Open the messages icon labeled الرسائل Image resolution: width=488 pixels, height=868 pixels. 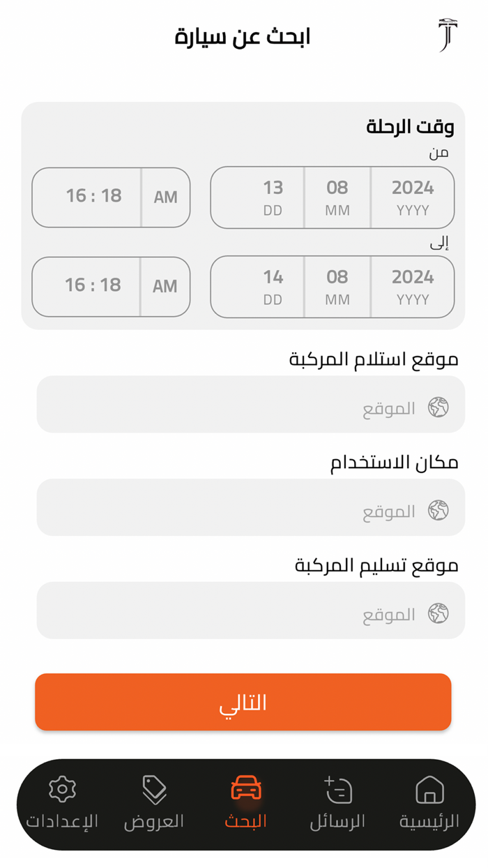[337, 791]
